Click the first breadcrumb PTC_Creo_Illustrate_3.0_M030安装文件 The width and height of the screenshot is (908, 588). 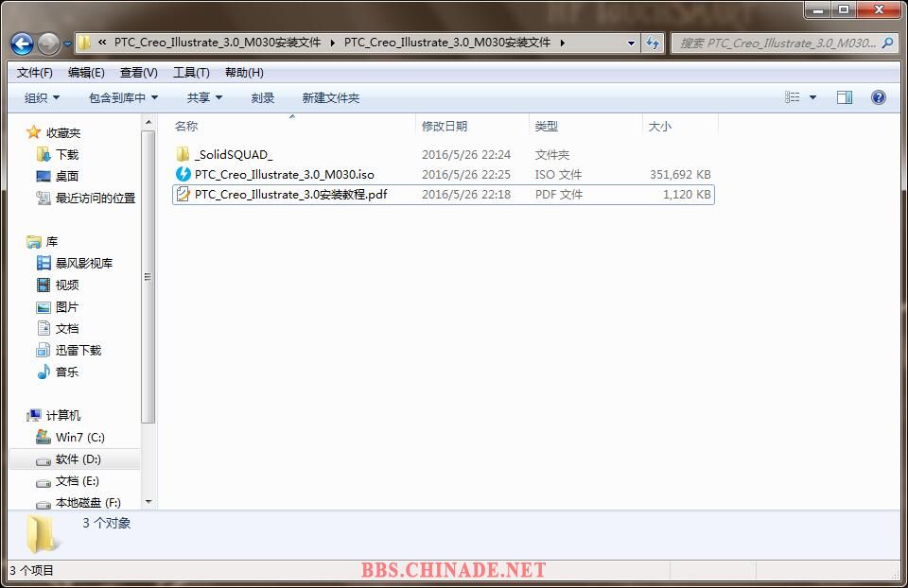[x=218, y=43]
